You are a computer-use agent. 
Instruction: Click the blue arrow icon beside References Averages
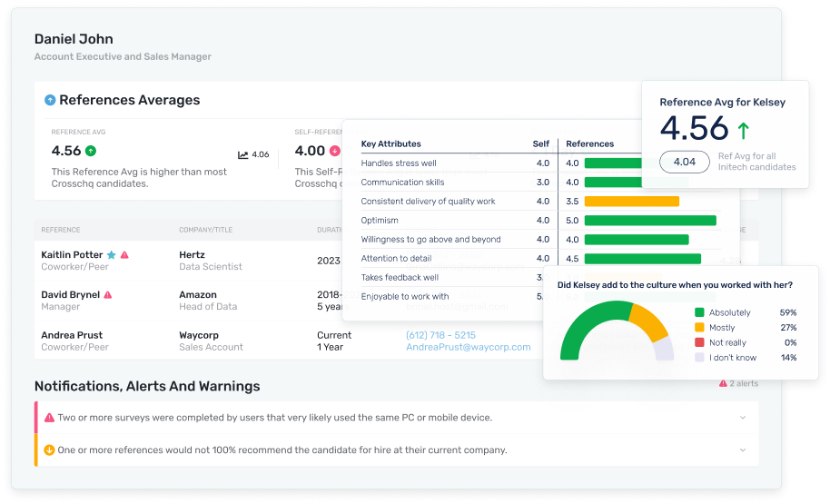click(50, 100)
